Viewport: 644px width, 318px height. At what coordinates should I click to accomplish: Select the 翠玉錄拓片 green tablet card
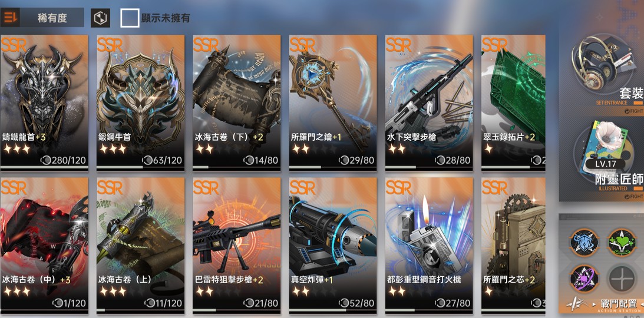pos(513,102)
